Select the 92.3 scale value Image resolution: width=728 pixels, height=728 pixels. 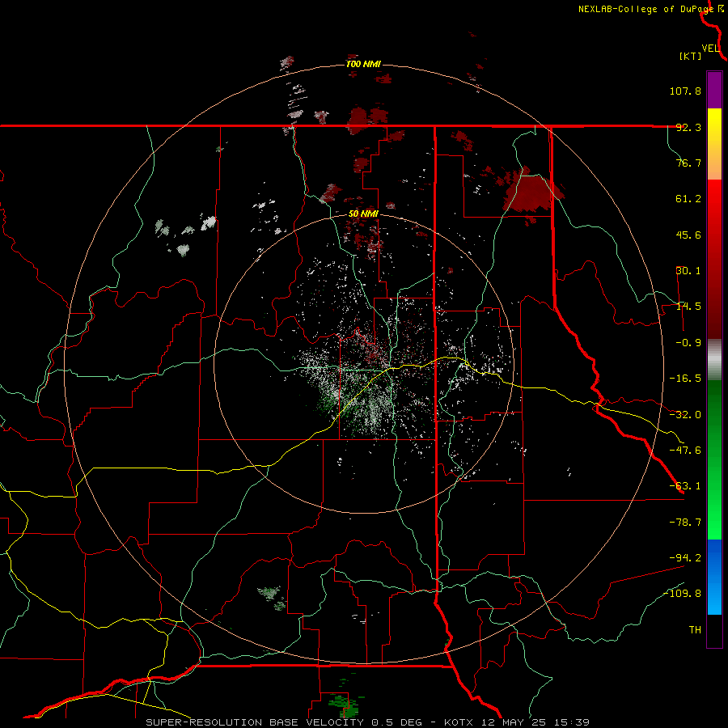tap(688, 127)
